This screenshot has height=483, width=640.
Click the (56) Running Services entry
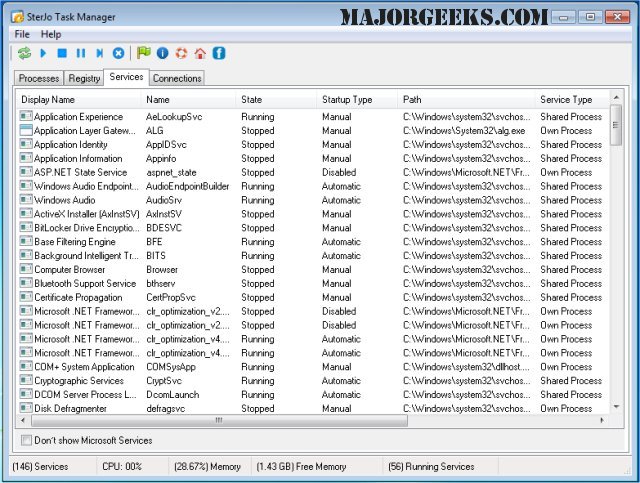point(431,466)
